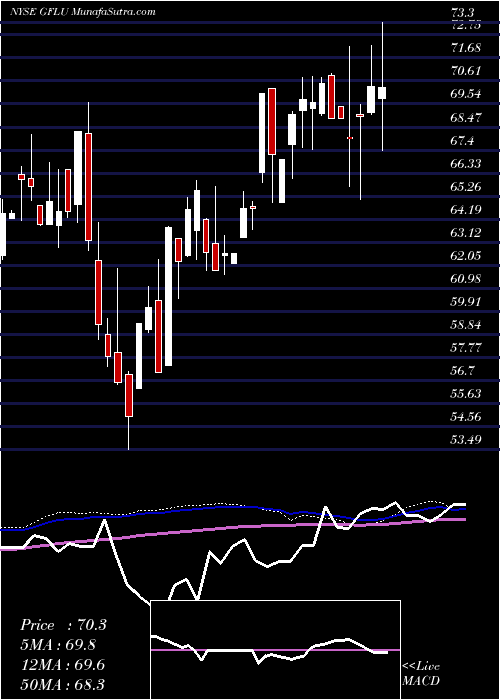Click inside the Live MACD inset chart
This screenshot has width=500, height=700.
click(x=276, y=650)
